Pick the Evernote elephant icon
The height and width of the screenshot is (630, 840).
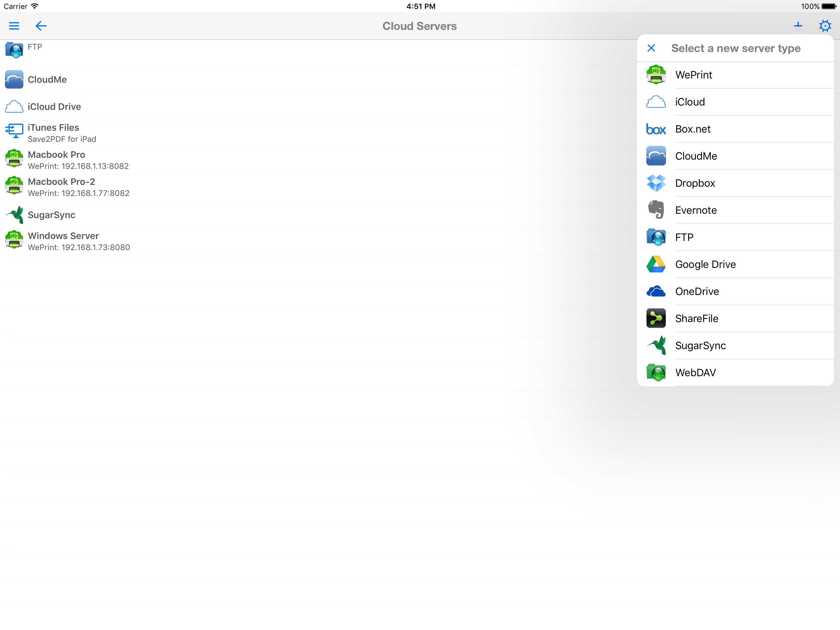click(x=656, y=210)
